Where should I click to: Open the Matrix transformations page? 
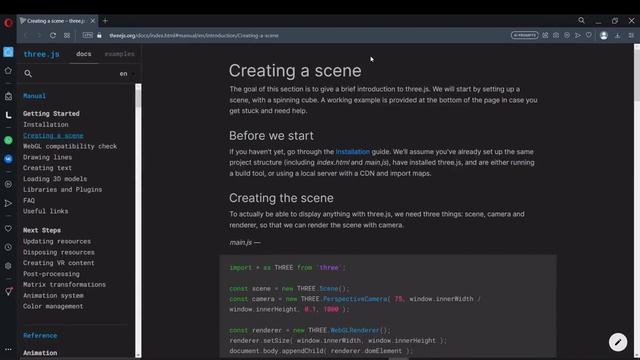coord(64,284)
